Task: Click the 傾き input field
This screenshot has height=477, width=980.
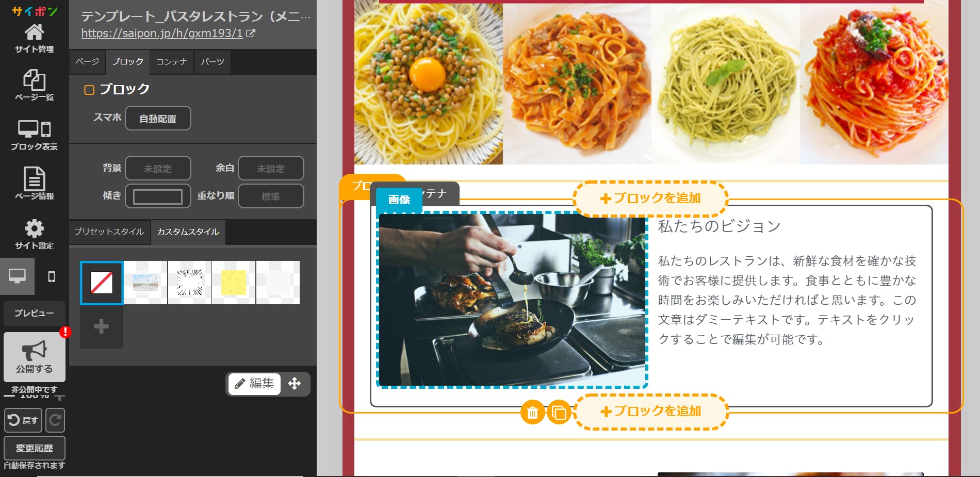Action: tap(158, 196)
